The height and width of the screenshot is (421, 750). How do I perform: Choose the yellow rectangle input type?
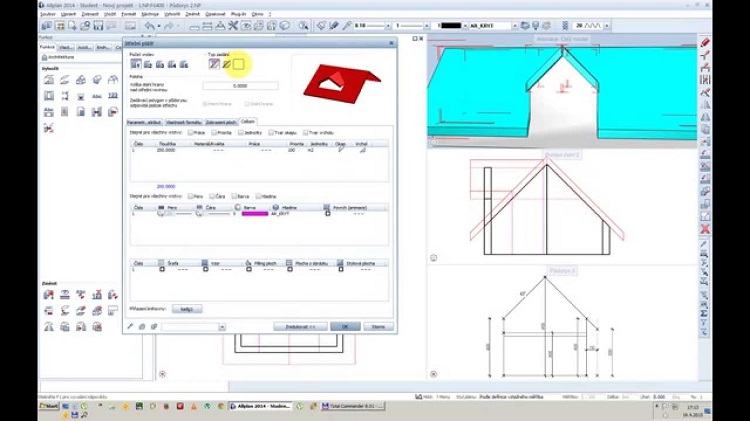click(x=238, y=64)
